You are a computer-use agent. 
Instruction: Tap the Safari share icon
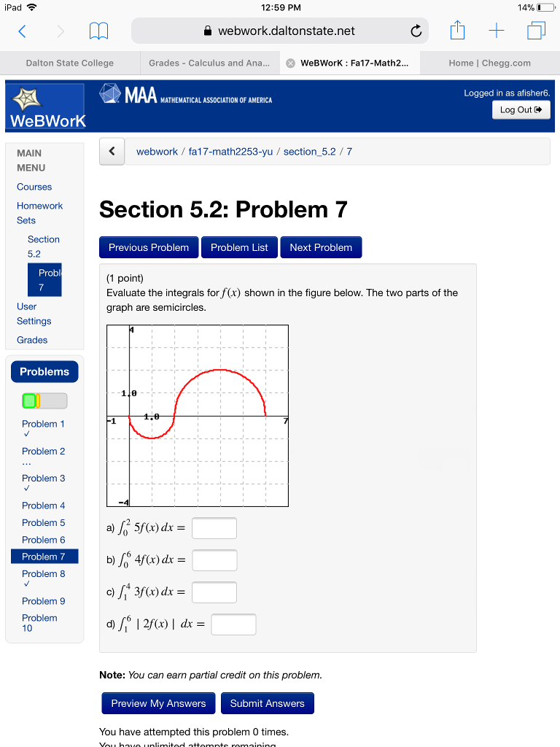(x=457, y=31)
